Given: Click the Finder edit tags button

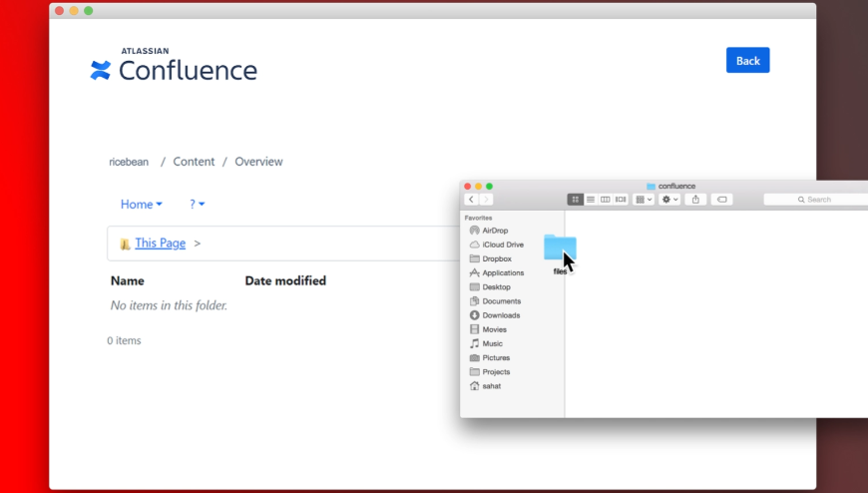Looking at the screenshot, I should point(722,200).
